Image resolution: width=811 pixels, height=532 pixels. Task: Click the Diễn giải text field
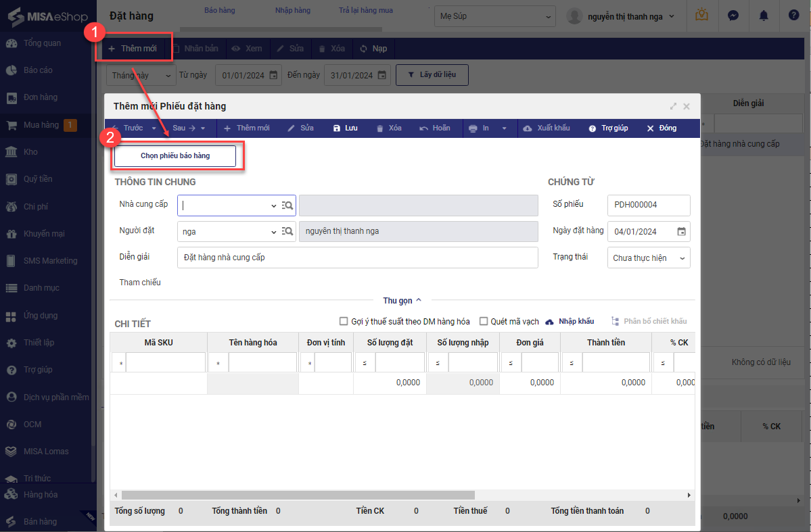click(357, 258)
